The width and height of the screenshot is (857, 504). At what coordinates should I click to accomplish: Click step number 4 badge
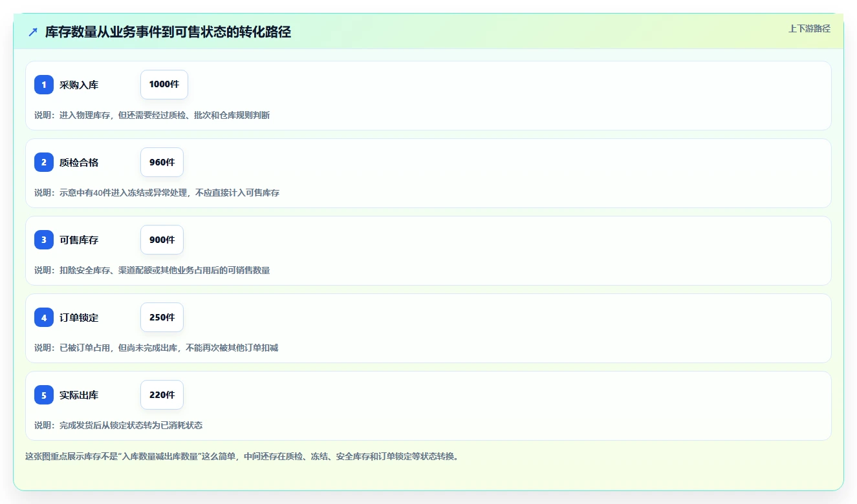click(x=44, y=317)
